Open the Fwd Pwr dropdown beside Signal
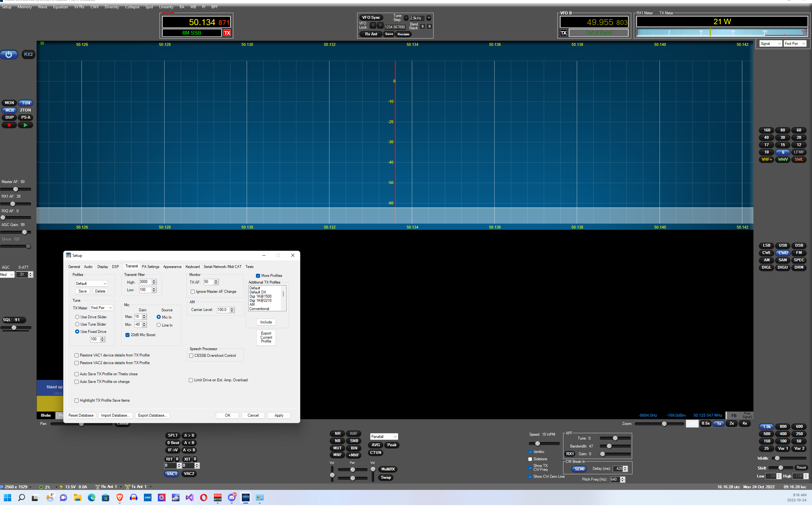Image resolution: width=812 pixels, height=522 pixels. point(795,44)
